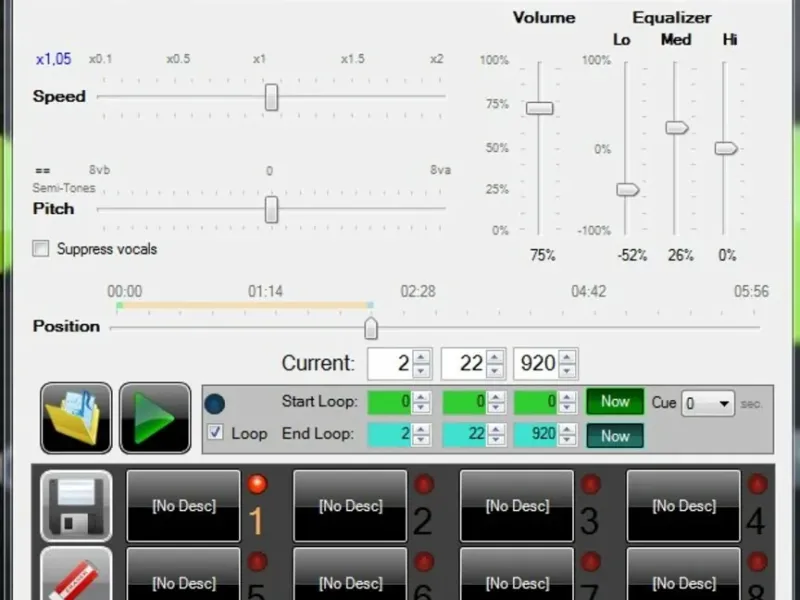Select preset slot 6 [No Desc] button
The width and height of the screenshot is (800, 600).
pyautogui.click(x=350, y=574)
